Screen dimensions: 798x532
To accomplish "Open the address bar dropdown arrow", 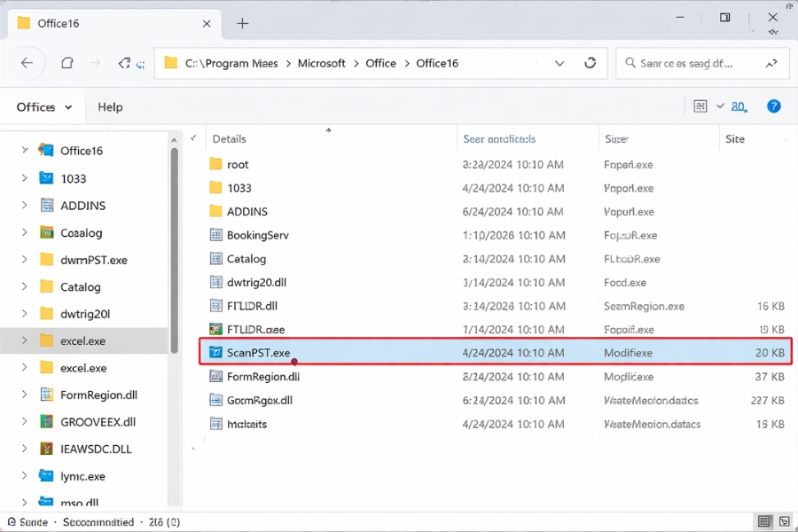I will click(559, 63).
